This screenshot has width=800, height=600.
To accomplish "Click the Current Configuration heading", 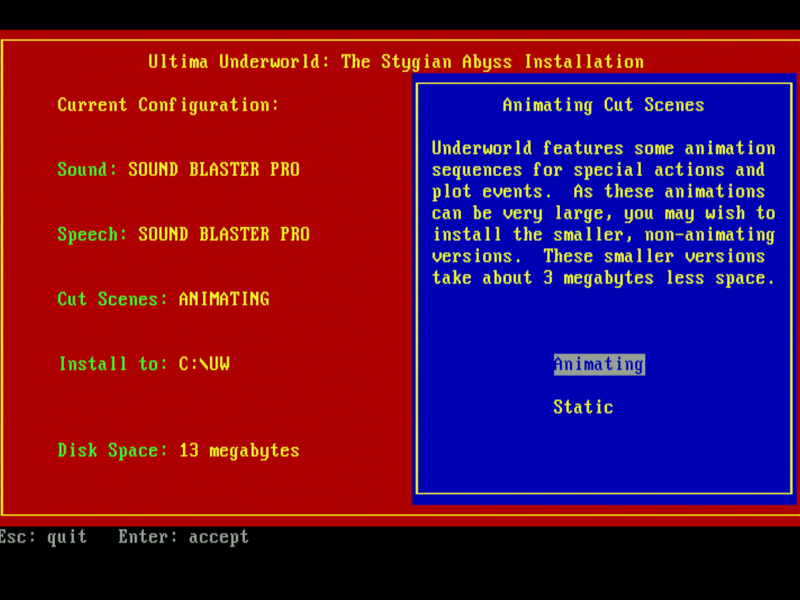I will tap(168, 105).
